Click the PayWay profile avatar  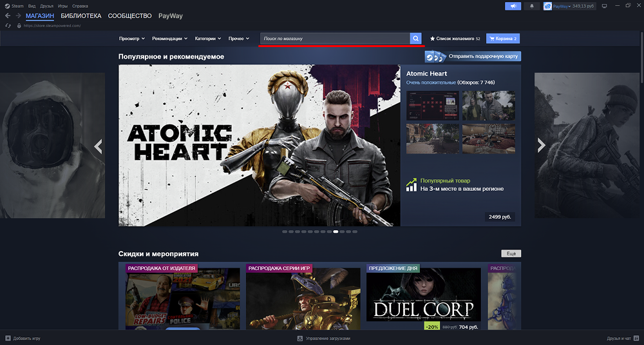point(547,6)
